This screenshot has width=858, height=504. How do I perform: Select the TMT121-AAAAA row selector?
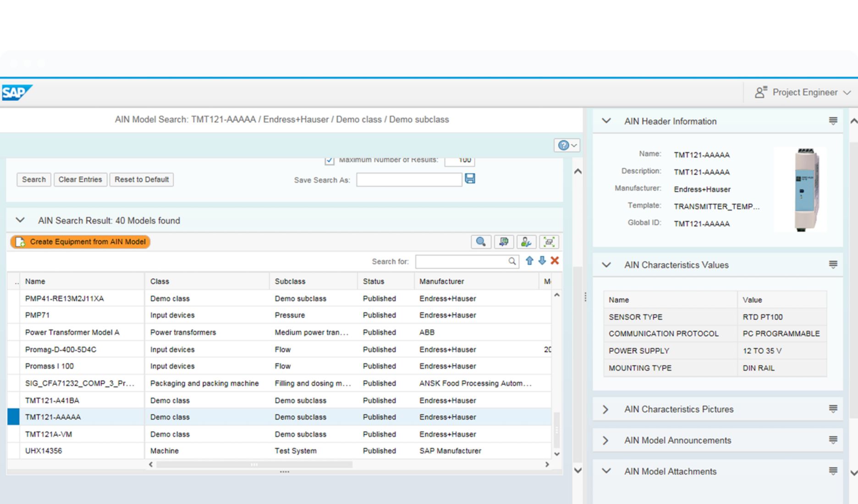(13, 417)
